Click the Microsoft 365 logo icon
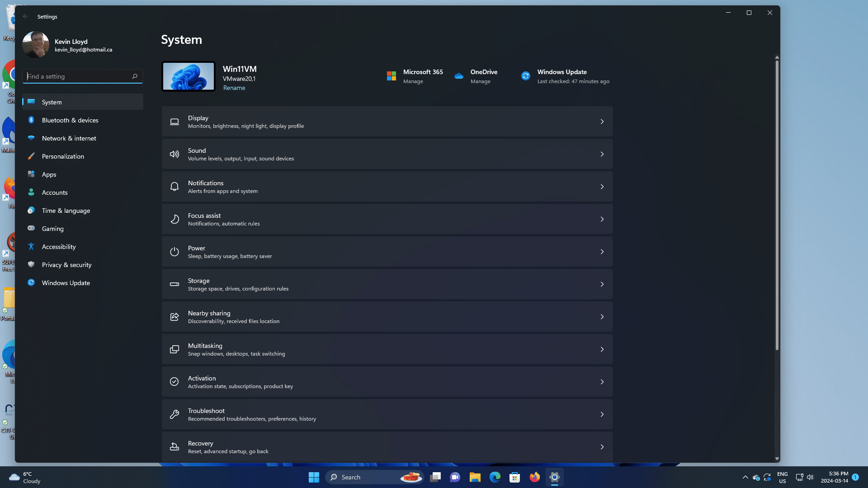 (392, 76)
